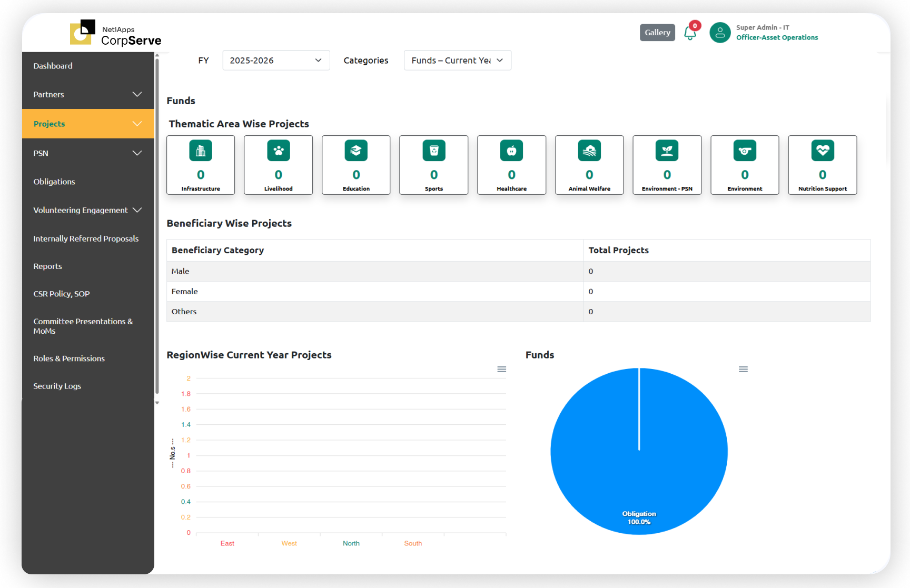Click the Infrastructure building icon
Image resolution: width=910 pixels, height=588 pixels.
tap(201, 151)
